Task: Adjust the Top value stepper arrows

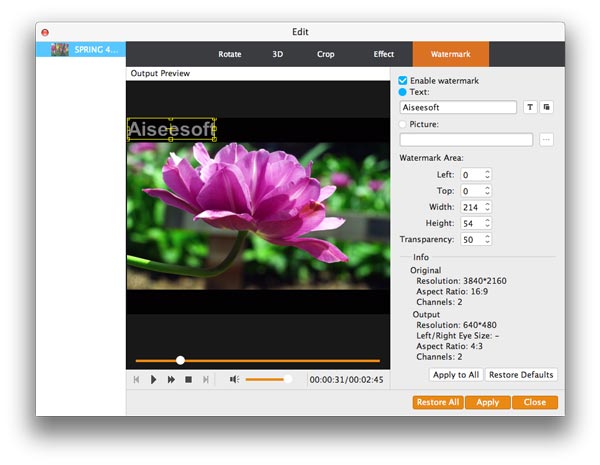Action: [487, 191]
